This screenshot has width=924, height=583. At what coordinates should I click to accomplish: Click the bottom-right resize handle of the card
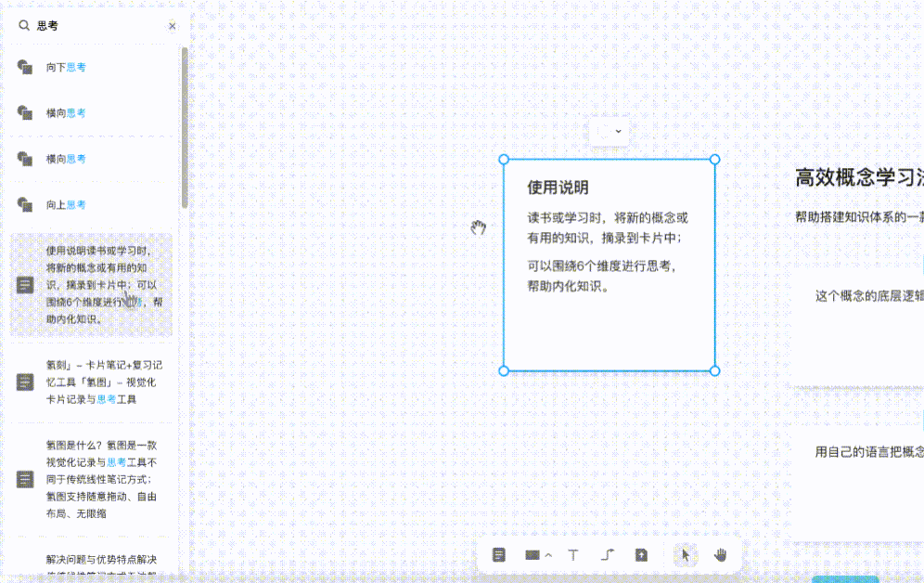point(715,370)
